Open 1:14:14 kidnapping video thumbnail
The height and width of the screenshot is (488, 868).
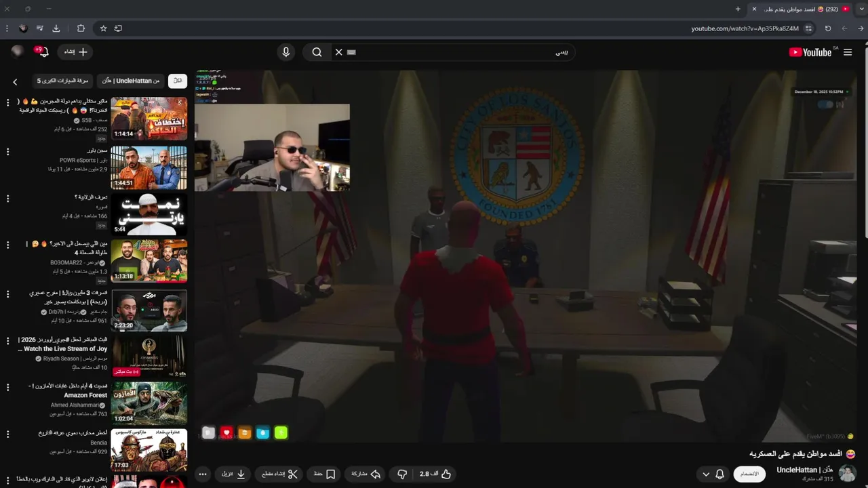pos(149,119)
